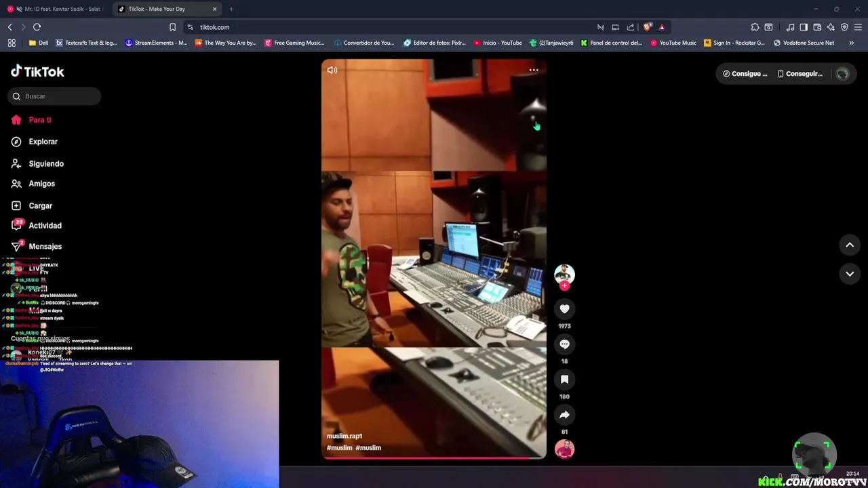
Task: Open the muslim.rap1 username link
Action: coord(344,436)
